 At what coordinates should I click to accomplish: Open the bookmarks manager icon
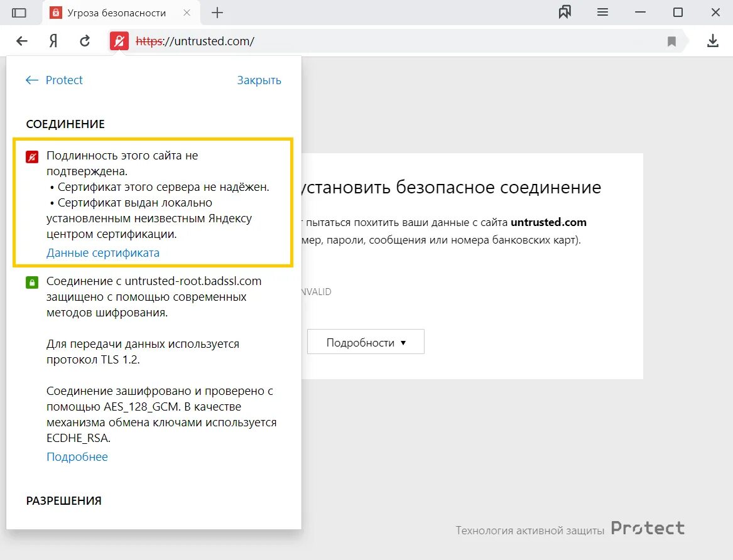point(565,13)
